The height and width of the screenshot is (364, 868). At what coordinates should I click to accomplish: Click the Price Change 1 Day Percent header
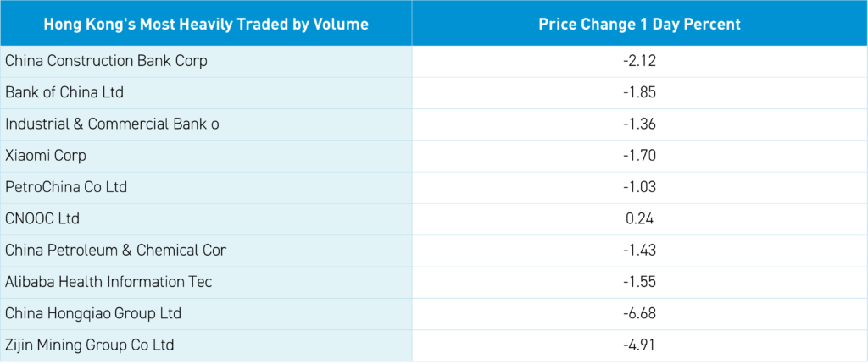pyautogui.click(x=640, y=24)
